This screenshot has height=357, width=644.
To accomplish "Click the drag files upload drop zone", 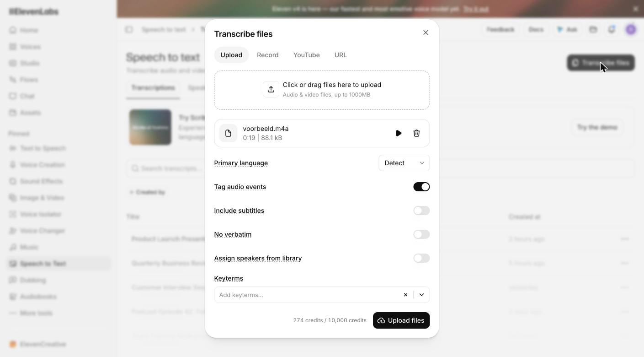I will click(x=322, y=90).
